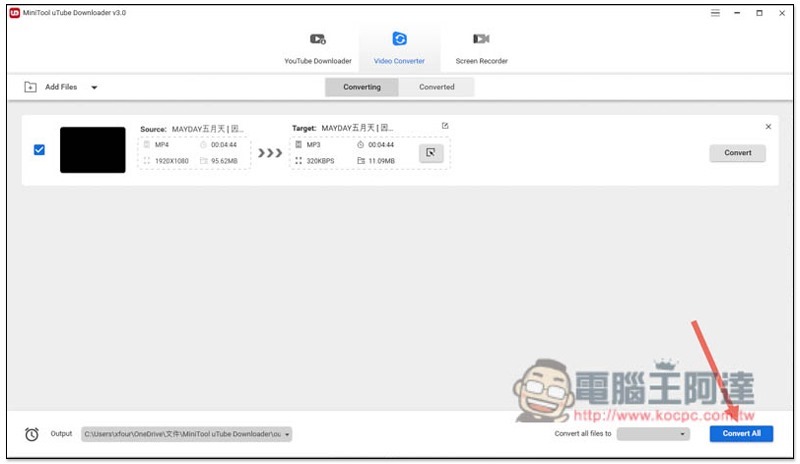The width and height of the screenshot is (800, 464).
Task: Click the scheduler clock icon
Action: coord(32,434)
